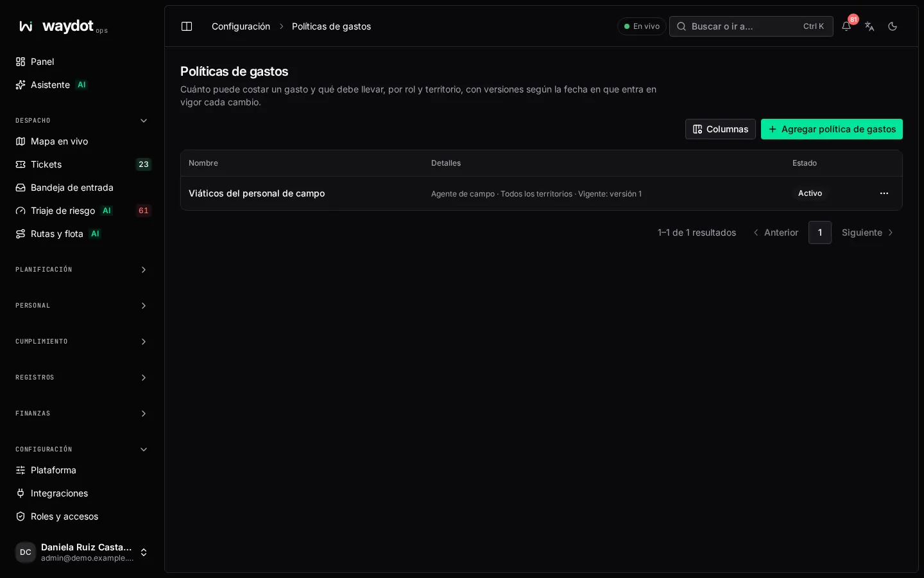This screenshot has width=924, height=578.
Task: Open Triaje de riesgo
Action: (x=82, y=211)
